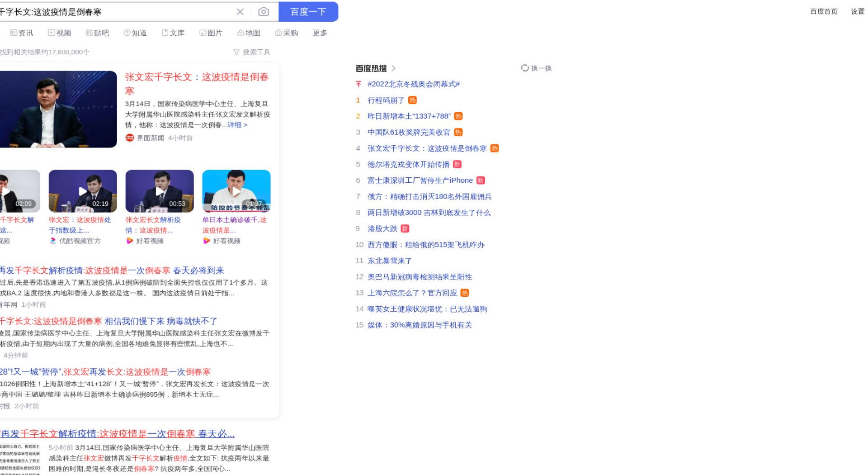Click 新 badge beside 富士康深圳工厂 item
The height and width of the screenshot is (475, 868).
(481, 180)
